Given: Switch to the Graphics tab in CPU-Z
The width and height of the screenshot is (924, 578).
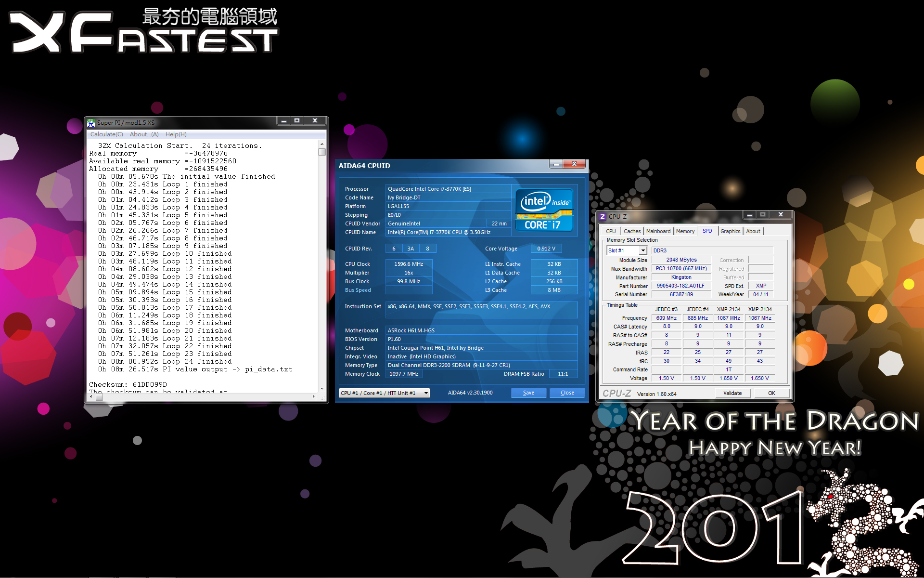Looking at the screenshot, I should pos(730,231).
